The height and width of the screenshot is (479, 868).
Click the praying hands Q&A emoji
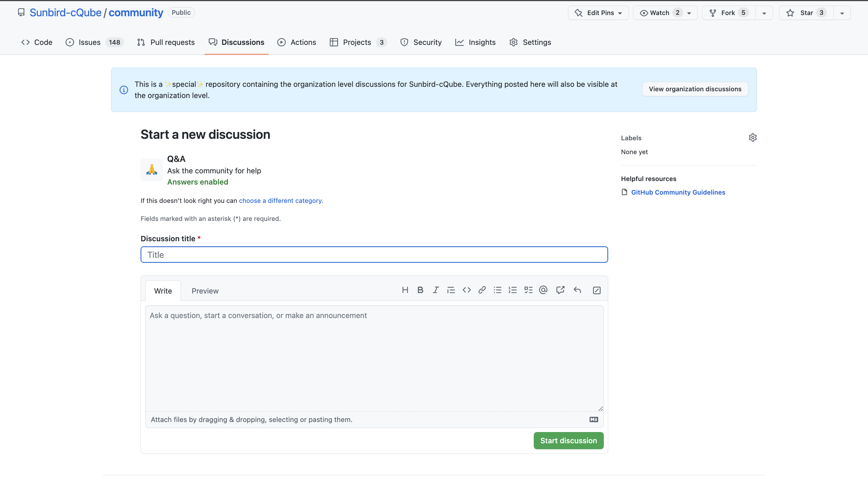tap(152, 170)
